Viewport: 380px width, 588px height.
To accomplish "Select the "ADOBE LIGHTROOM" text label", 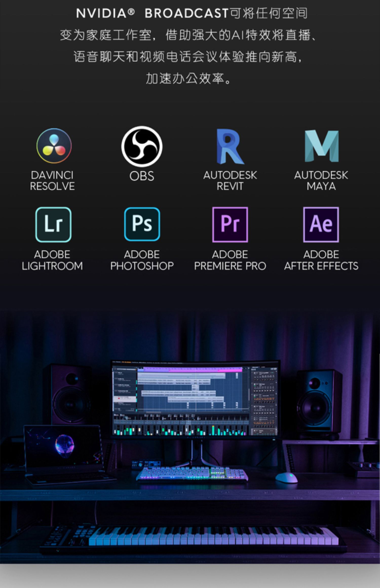I will [x=52, y=260].
